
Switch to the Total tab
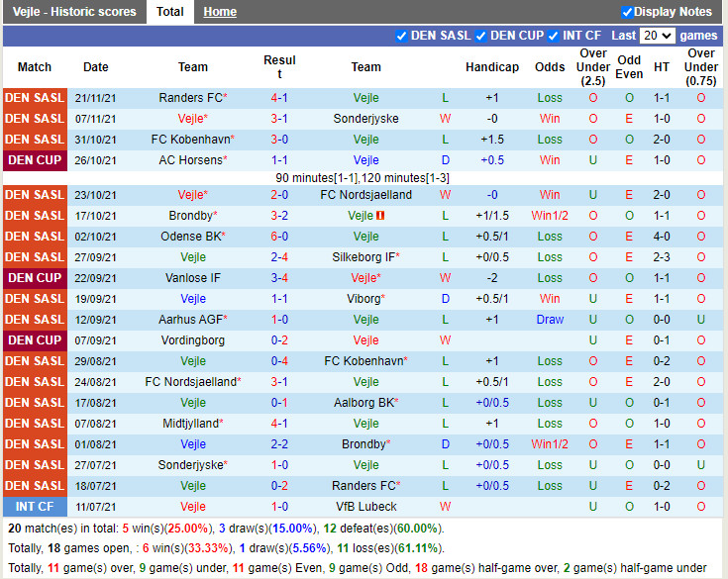pyautogui.click(x=169, y=12)
